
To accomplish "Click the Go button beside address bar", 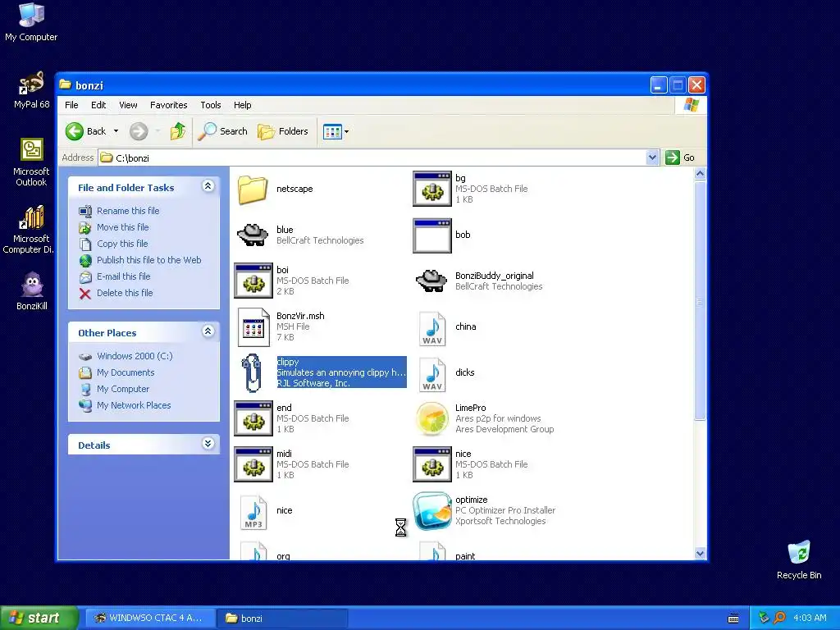I will 680,157.
